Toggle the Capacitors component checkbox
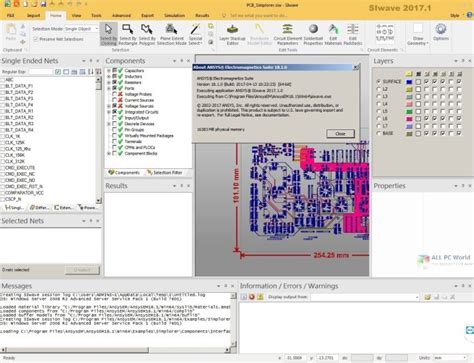Screen dimensions: 474x363 (114, 70)
